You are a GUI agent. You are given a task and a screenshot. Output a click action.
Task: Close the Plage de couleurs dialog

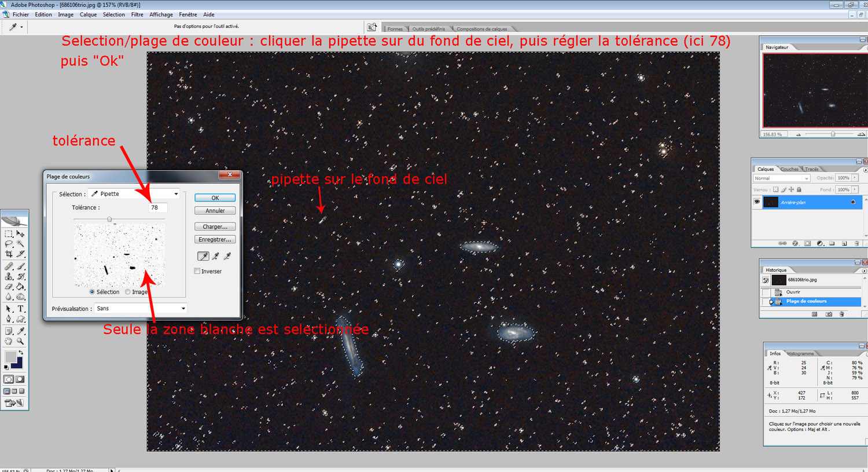pos(230,175)
